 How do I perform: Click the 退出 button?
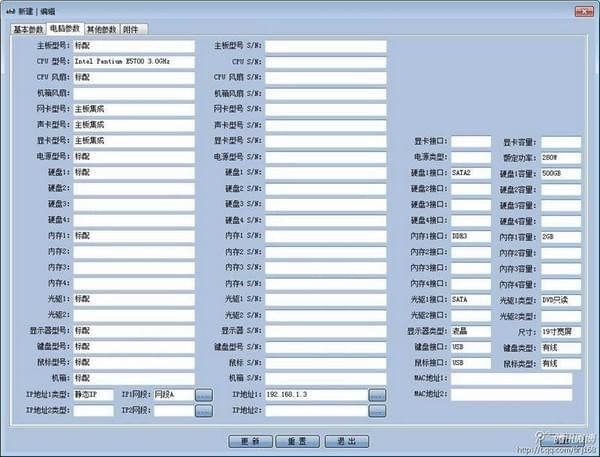click(347, 441)
